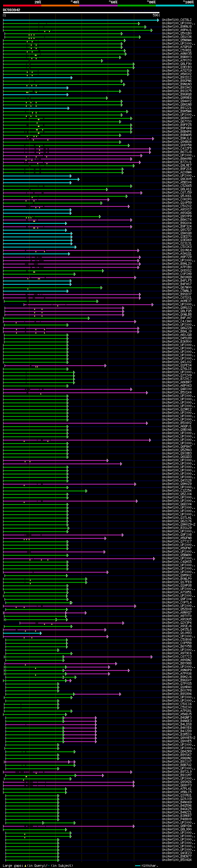This screenshot has width=197, height=868.
Task: Click the UniRef100_A7PXT0 label
Action: tap(177, 61)
